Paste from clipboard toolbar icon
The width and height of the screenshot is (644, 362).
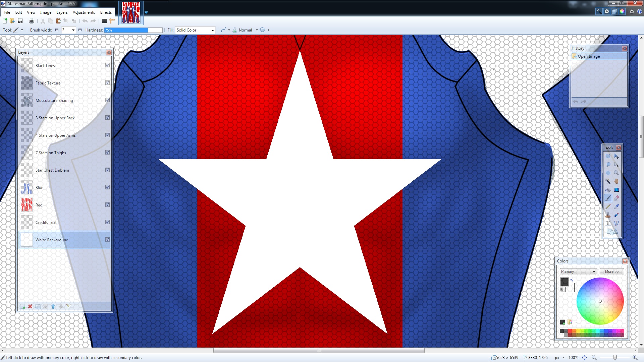58,21
